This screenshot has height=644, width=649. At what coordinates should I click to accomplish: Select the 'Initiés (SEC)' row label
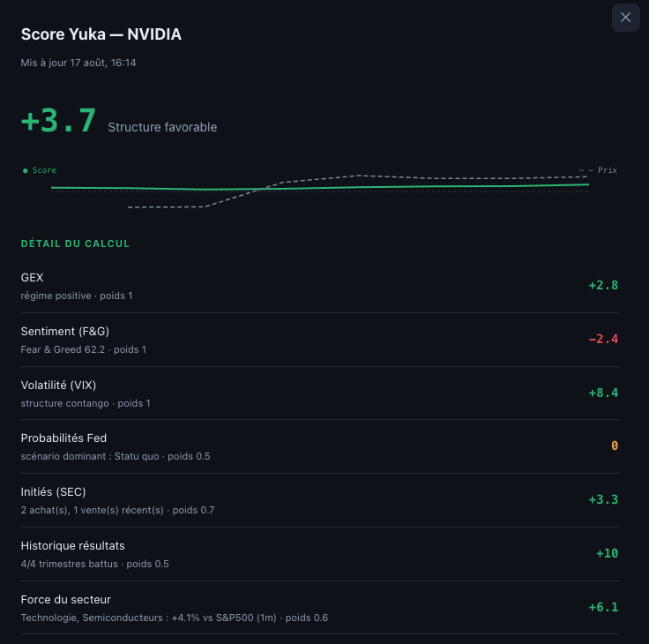(x=54, y=492)
